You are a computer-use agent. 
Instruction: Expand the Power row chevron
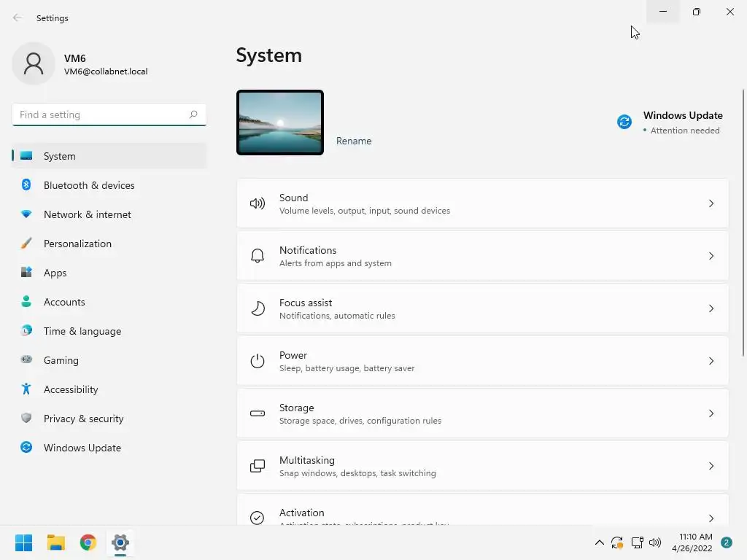(711, 361)
